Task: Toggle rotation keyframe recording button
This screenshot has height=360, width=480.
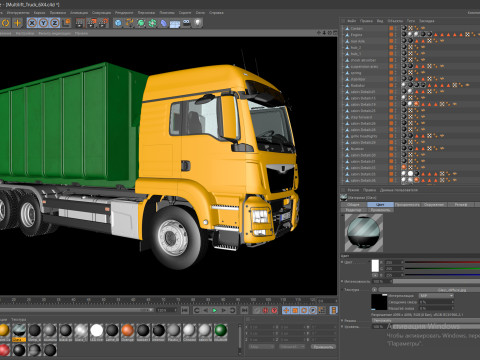Action: tap(304, 310)
